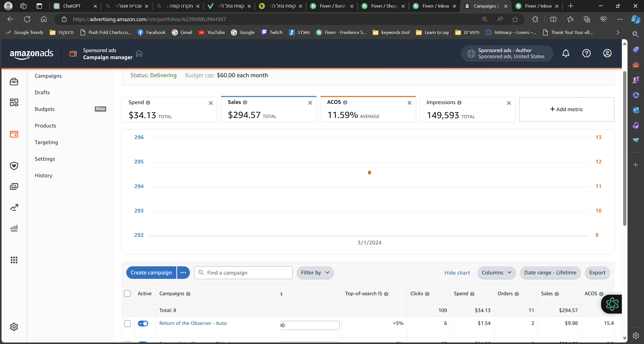Click the browser address bar URL

tap(149, 19)
